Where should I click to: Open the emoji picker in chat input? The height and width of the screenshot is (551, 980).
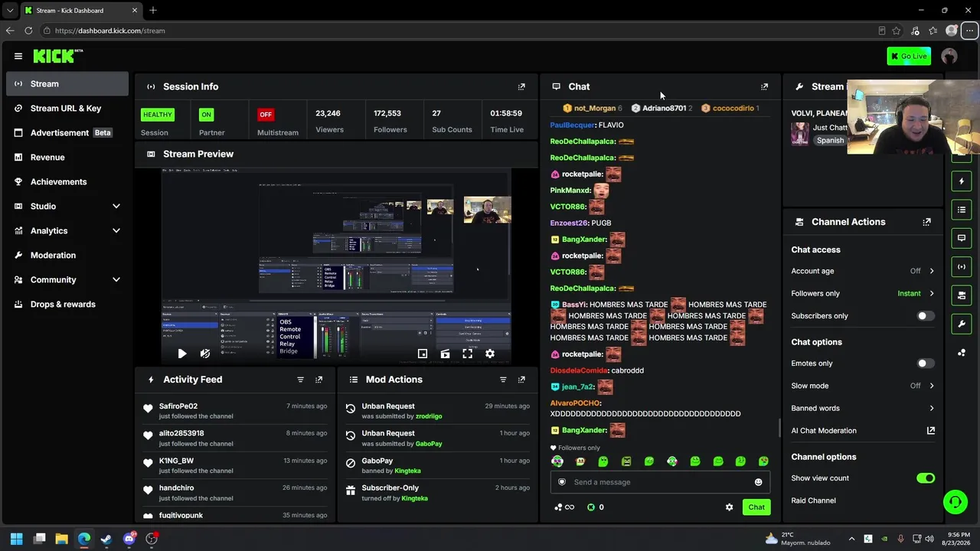(x=758, y=482)
